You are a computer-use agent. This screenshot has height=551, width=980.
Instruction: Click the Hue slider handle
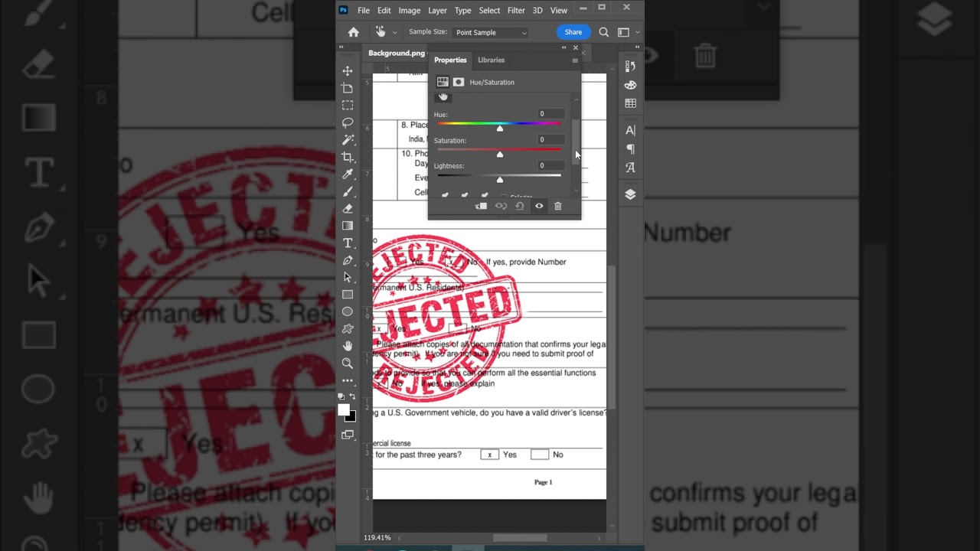coord(500,129)
